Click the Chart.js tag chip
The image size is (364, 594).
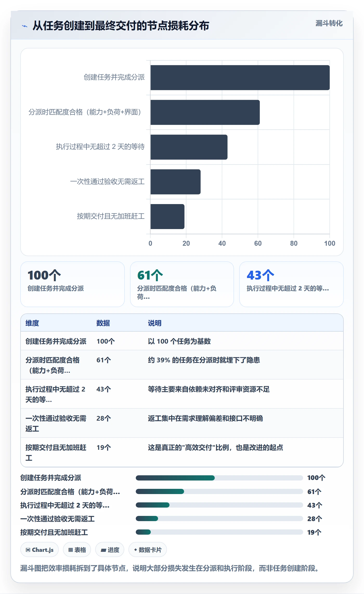pyautogui.click(x=40, y=550)
